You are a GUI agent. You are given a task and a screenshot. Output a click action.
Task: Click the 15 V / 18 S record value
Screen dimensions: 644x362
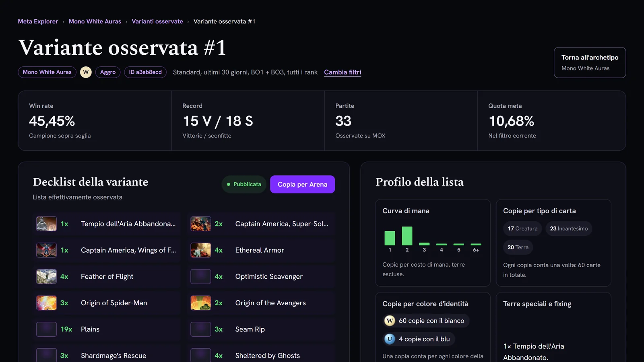tap(218, 121)
